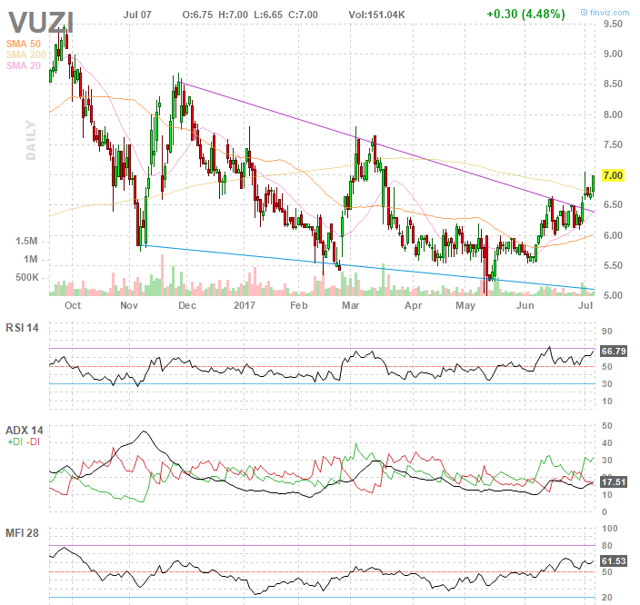Click the Oct month axis label

click(x=73, y=305)
